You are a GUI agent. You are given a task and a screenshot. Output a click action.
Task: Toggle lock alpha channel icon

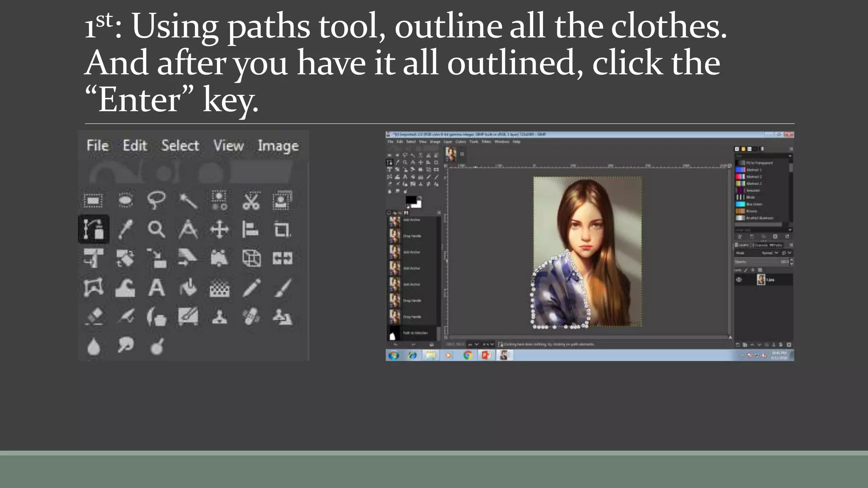point(760,270)
